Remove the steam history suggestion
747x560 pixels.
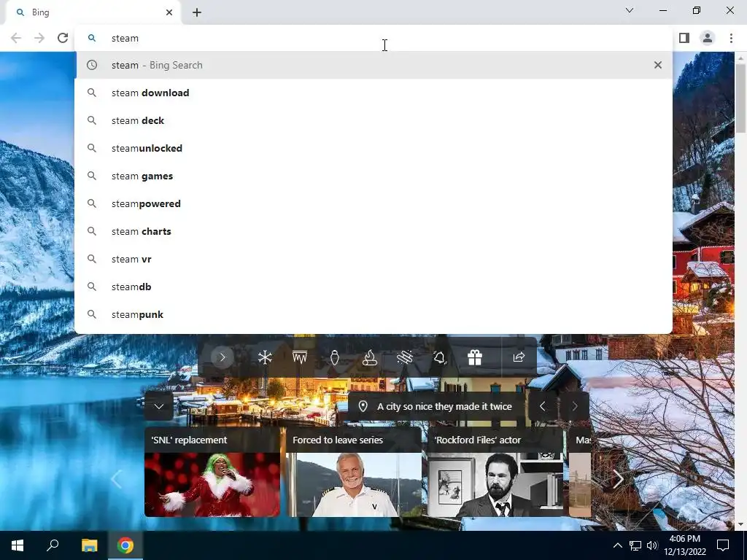tap(658, 65)
